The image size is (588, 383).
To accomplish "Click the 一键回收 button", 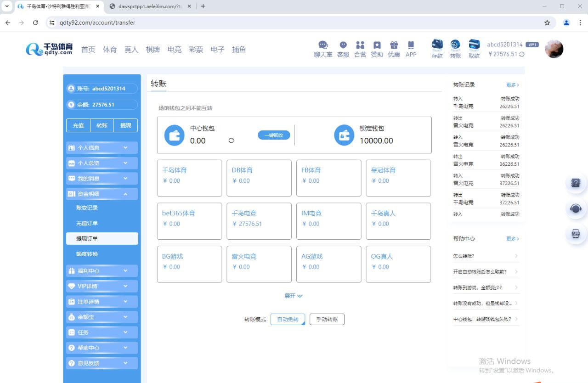I will pos(274,135).
